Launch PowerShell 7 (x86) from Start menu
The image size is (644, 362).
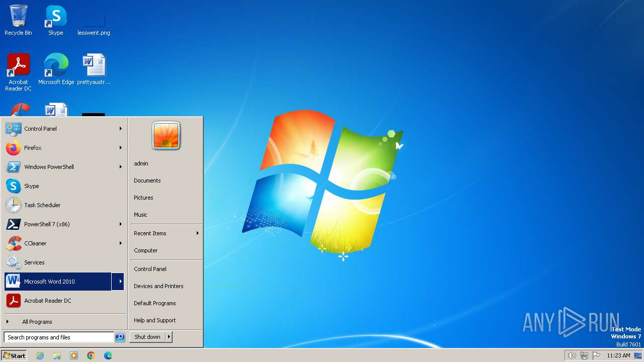coord(63,224)
